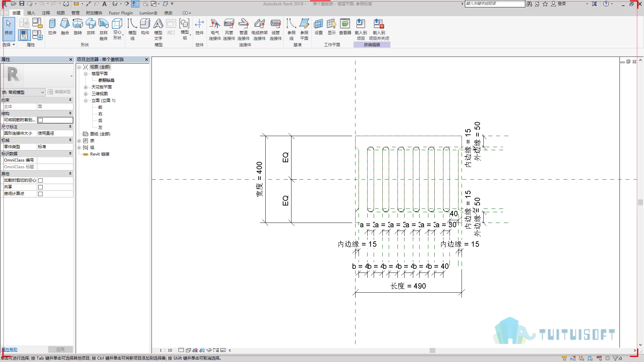Open the 族: 常规模型 type dropdown

click(x=23, y=92)
